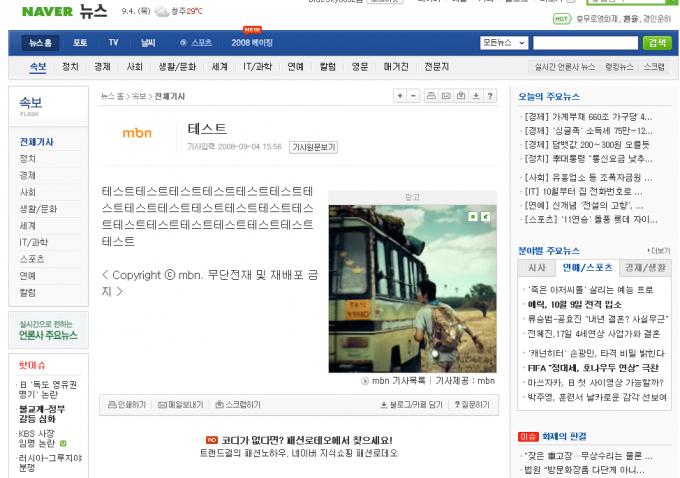Select 칼럼 in the left sidebar

tap(27, 293)
